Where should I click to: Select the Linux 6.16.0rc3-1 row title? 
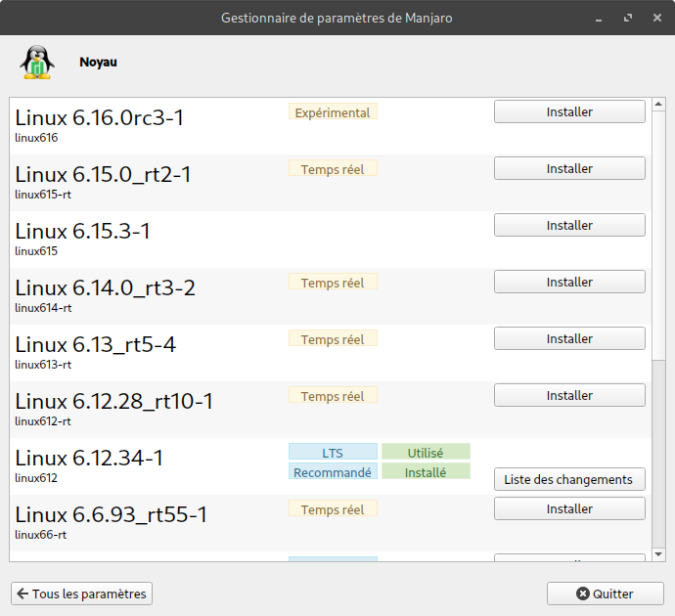point(100,118)
